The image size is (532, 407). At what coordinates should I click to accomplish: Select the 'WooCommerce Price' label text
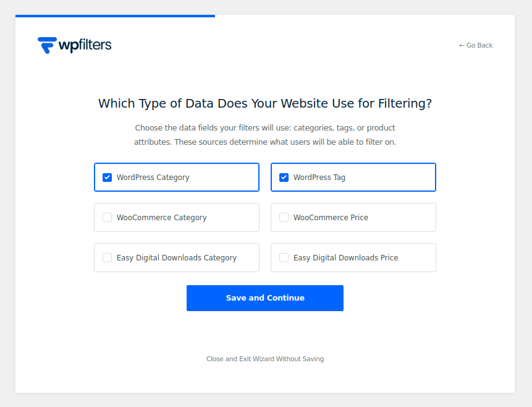tap(331, 218)
